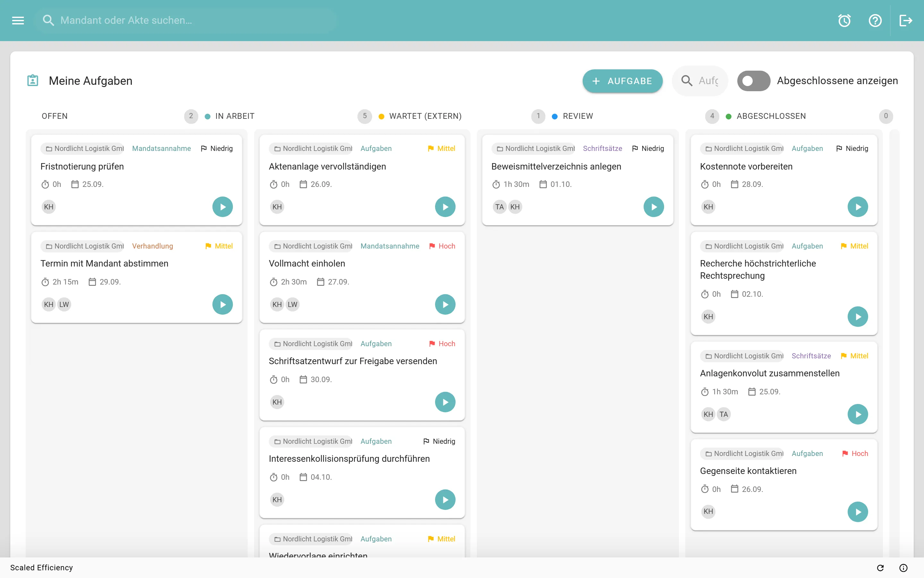Screen dimensions: 924x578
Task: Open Mandatsannahme link on Fristnotierung prüfen
Action: pyautogui.click(x=161, y=148)
